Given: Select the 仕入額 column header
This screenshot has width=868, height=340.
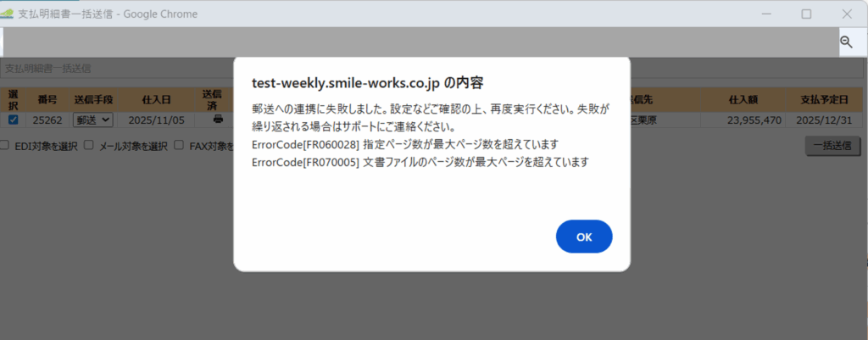Looking at the screenshot, I should tap(744, 100).
